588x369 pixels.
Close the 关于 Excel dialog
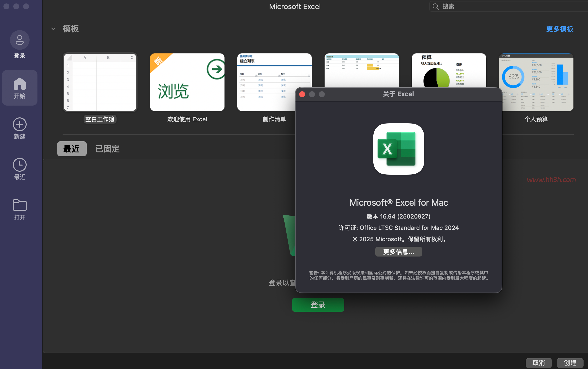pyautogui.click(x=302, y=94)
